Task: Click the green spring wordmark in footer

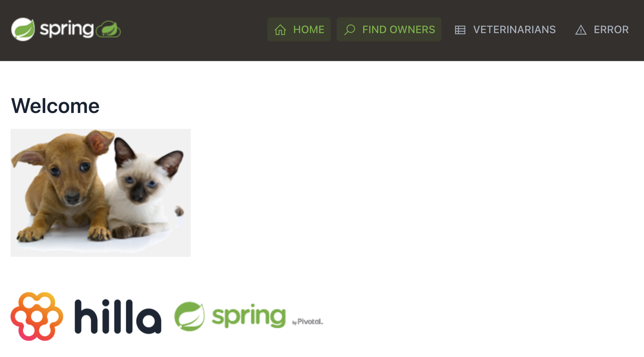Action: pyautogui.click(x=249, y=316)
